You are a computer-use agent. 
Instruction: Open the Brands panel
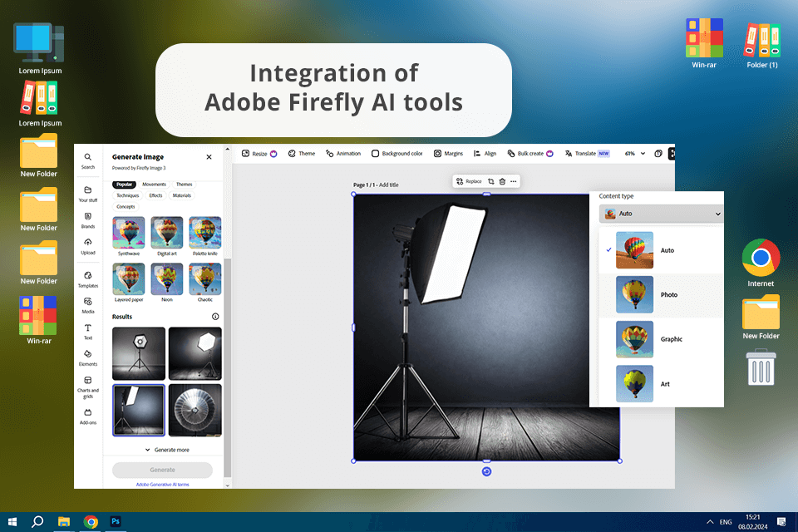coord(88,220)
